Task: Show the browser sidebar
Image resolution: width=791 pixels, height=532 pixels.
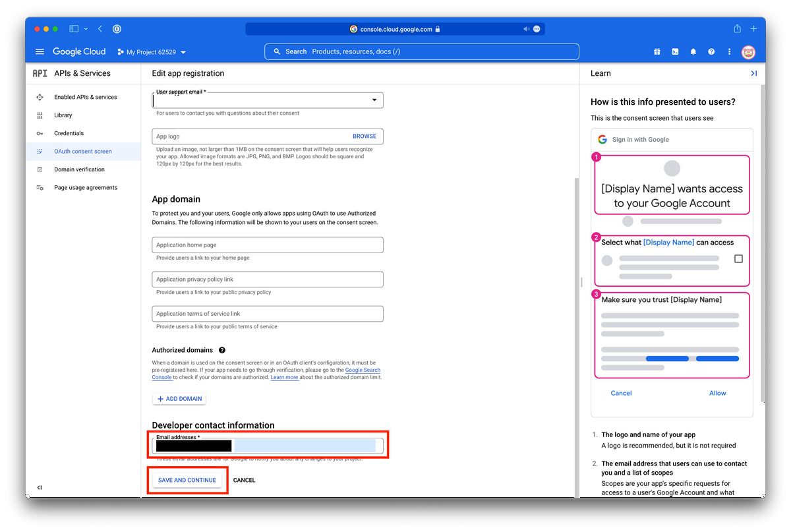Action: pyautogui.click(x=74, y=29)
